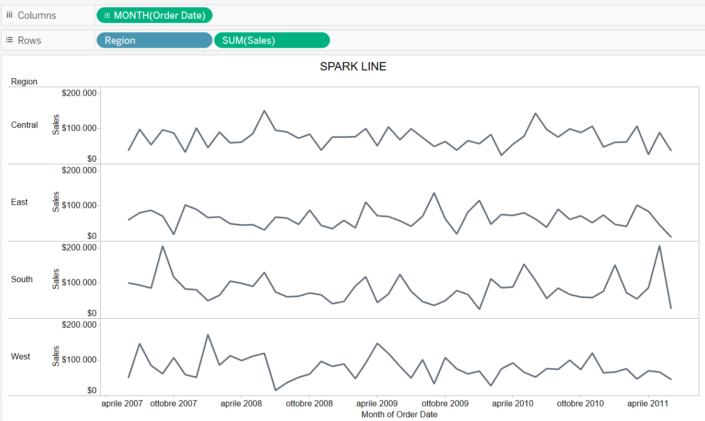
Task: Select the Region pill in Rows
Action: click(152, 40)
